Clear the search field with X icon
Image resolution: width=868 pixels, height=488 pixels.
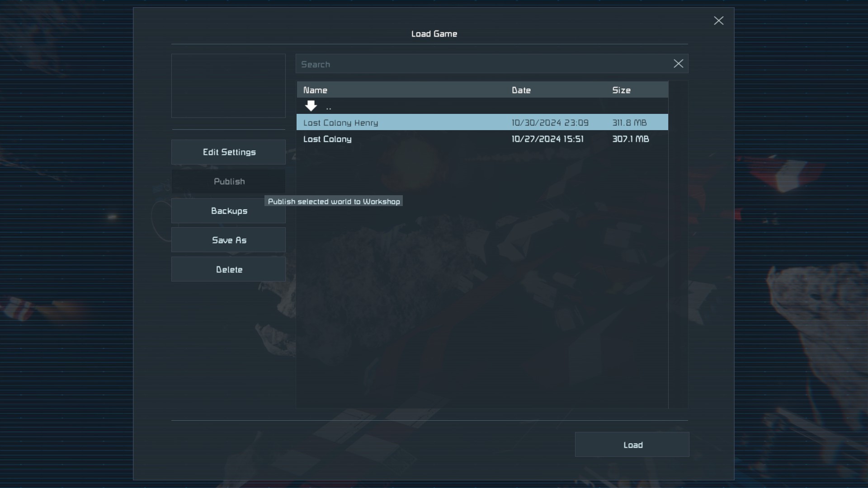pos(678,64)
